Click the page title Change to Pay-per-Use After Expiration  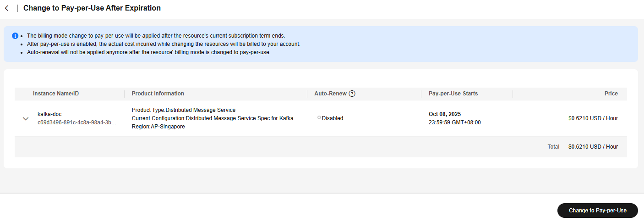click(x=92, y=8)
